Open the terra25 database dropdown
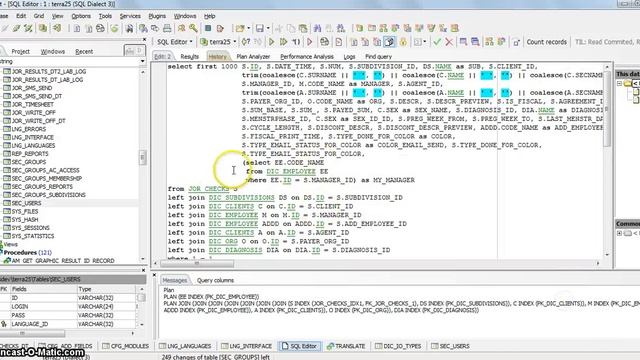 coord(218,42)
